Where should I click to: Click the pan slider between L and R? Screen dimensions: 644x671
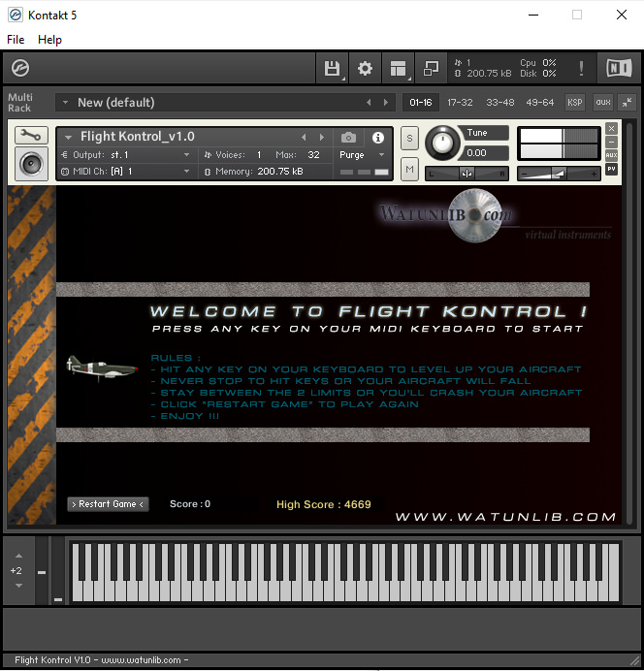[x=467, y=174]
